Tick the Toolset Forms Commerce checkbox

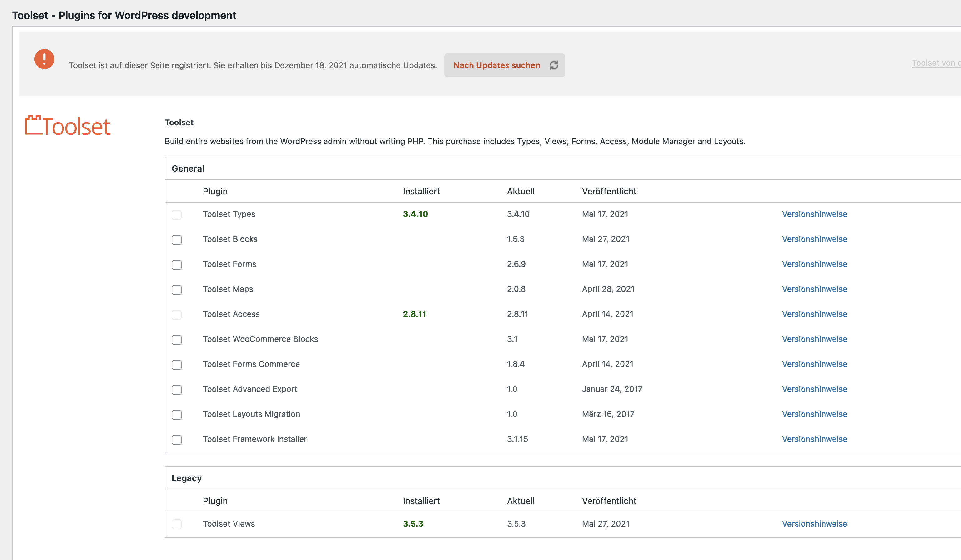(x=177, y=365)
